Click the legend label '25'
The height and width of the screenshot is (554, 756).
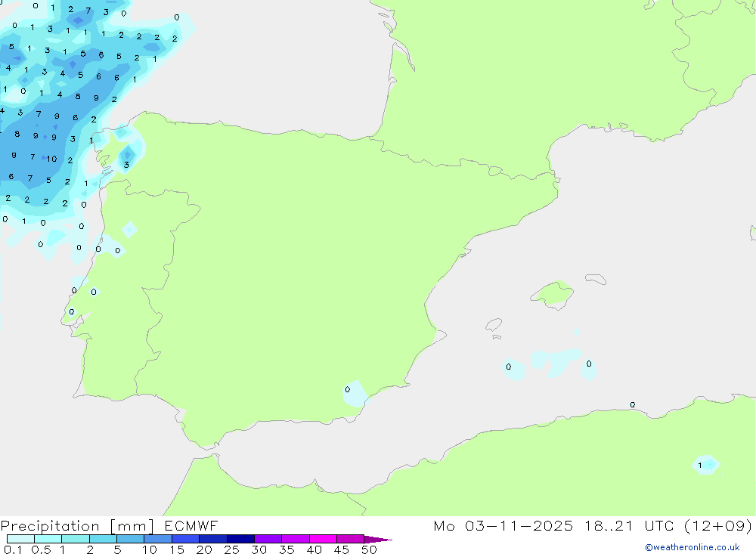click(231, 549)
